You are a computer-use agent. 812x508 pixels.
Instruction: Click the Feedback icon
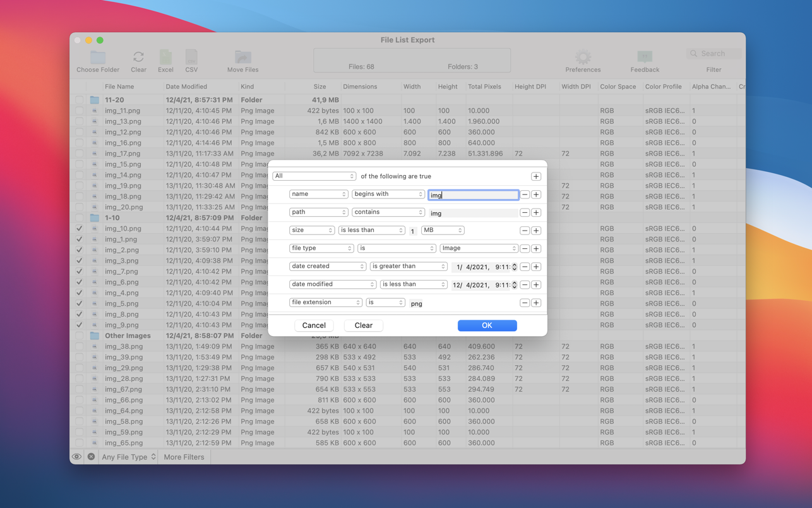point(644,56)
